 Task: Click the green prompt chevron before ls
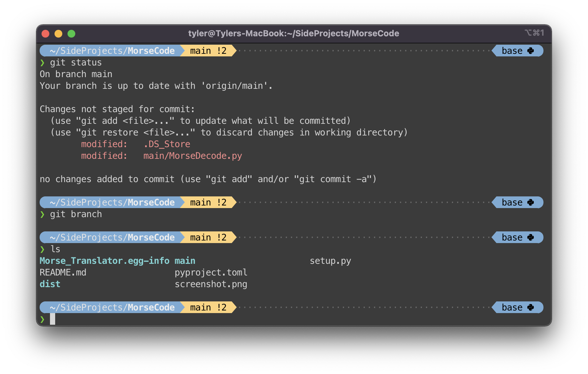(42, 249)
